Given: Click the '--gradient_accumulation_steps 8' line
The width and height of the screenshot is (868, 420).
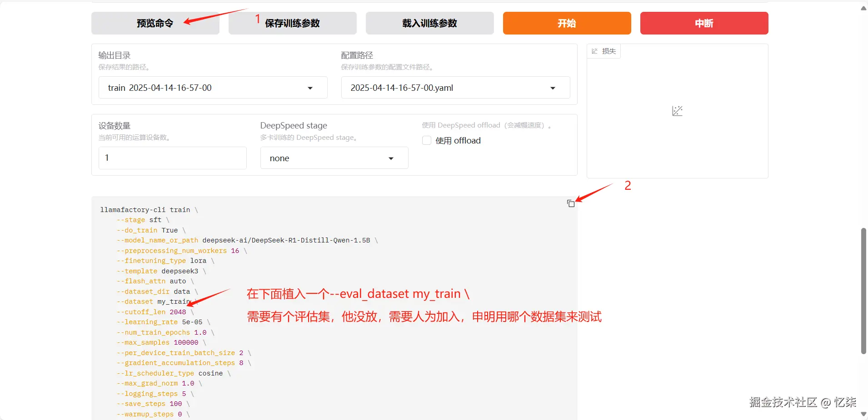Looking at the screenshot, I should (x=184, y=363).
